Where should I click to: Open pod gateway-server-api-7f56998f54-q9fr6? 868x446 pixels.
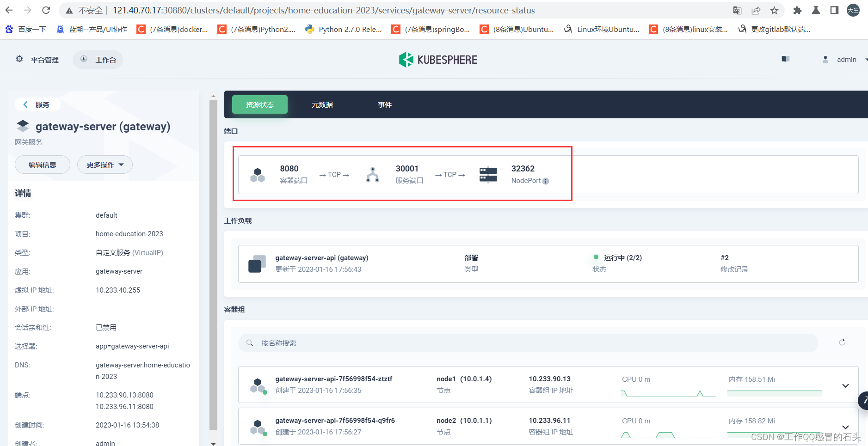(x=335, y=421)
